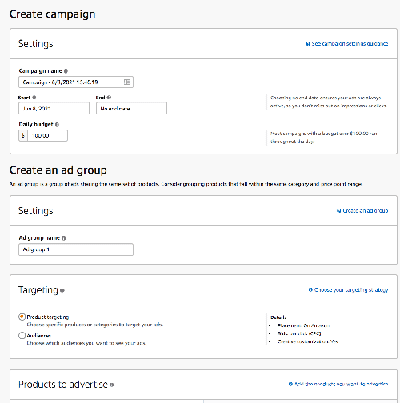Click info icon beside Ad group name
The image size is (400, 403).
(64, 238)
